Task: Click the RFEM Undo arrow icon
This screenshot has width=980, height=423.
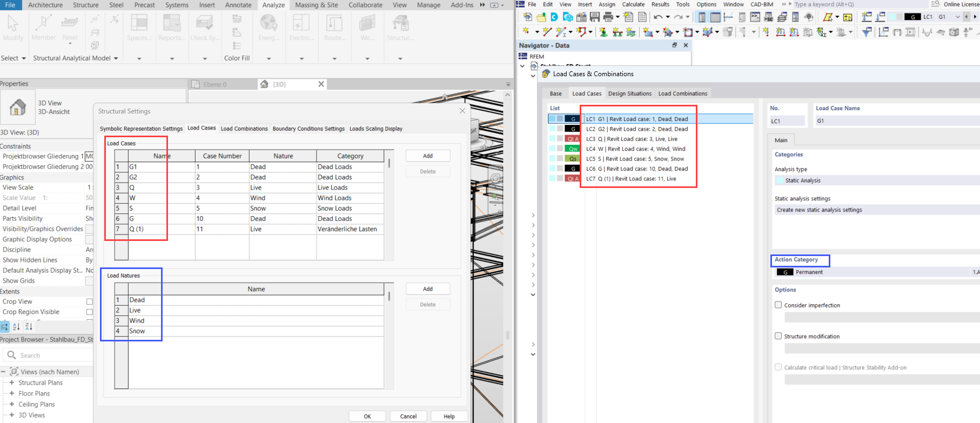Action: click(x=658, y=17)
